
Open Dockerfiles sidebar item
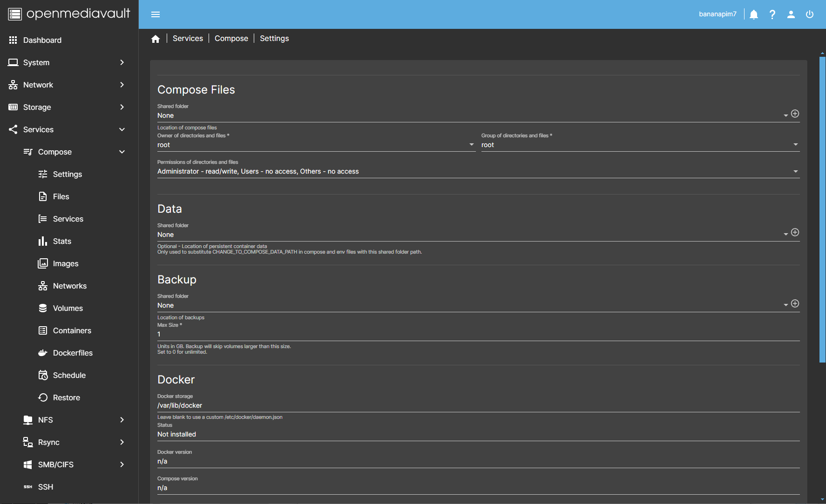click(x=69, y=353)
